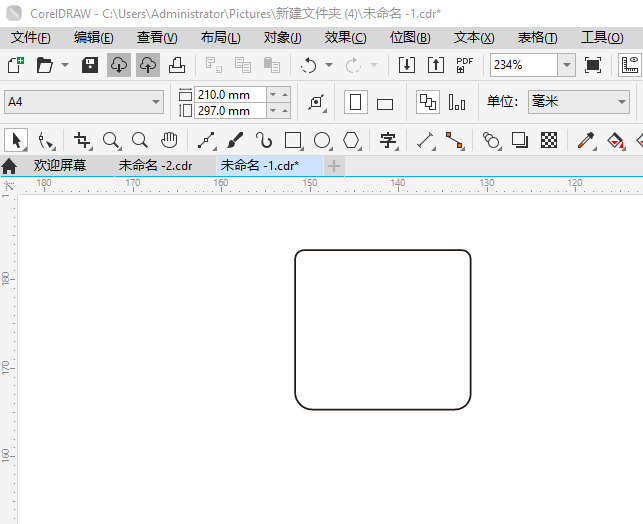
Task: Select the Ellipse tool
Action: 322,140
